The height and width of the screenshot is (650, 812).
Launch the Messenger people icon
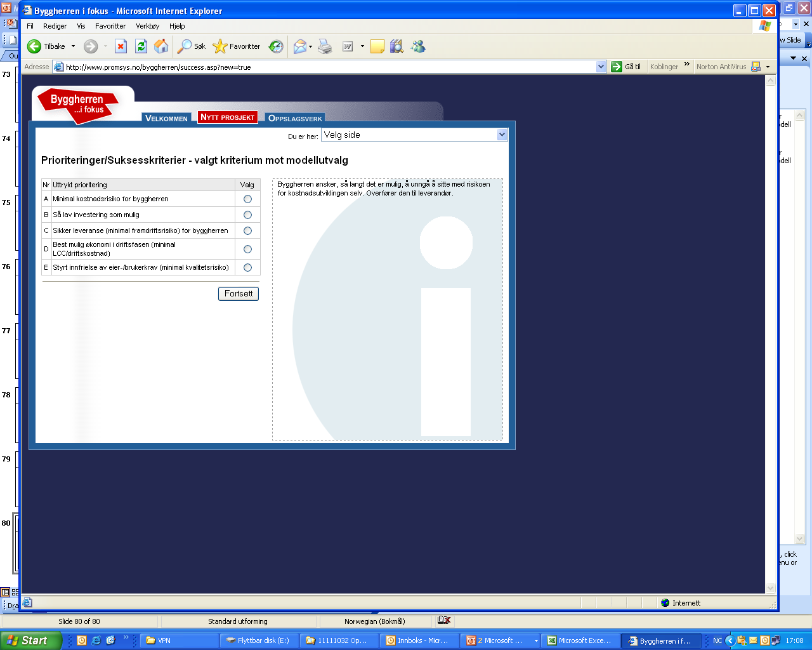click(x=418, y=46)
